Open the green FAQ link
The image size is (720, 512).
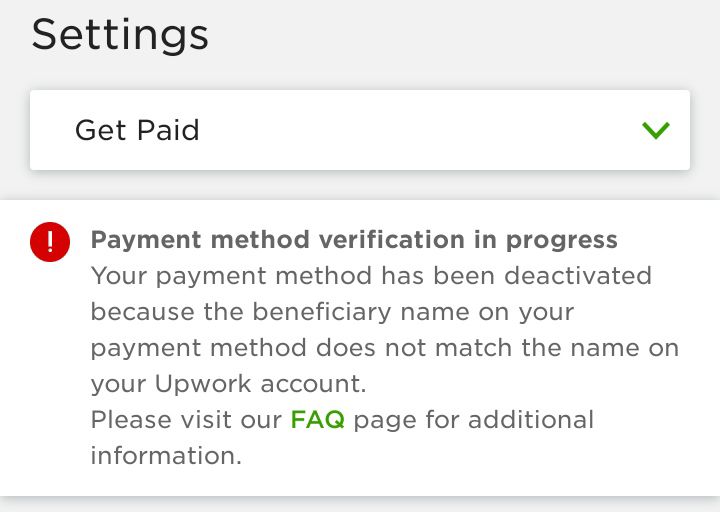point(317,419)
